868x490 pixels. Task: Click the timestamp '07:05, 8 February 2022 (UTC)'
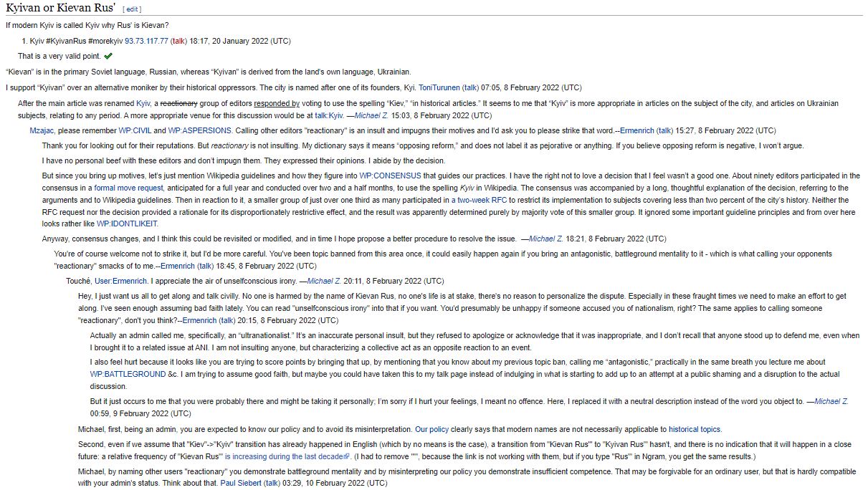(531, 87)
